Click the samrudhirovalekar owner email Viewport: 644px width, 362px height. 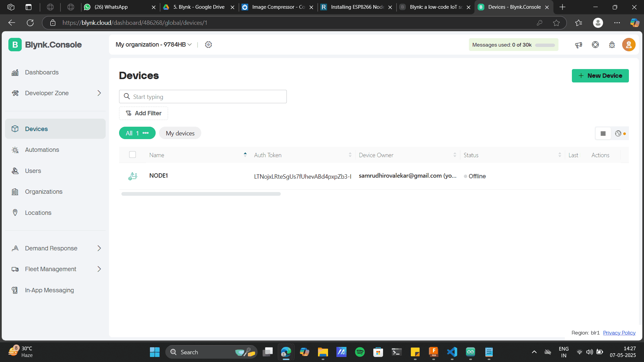coord(408,176)
